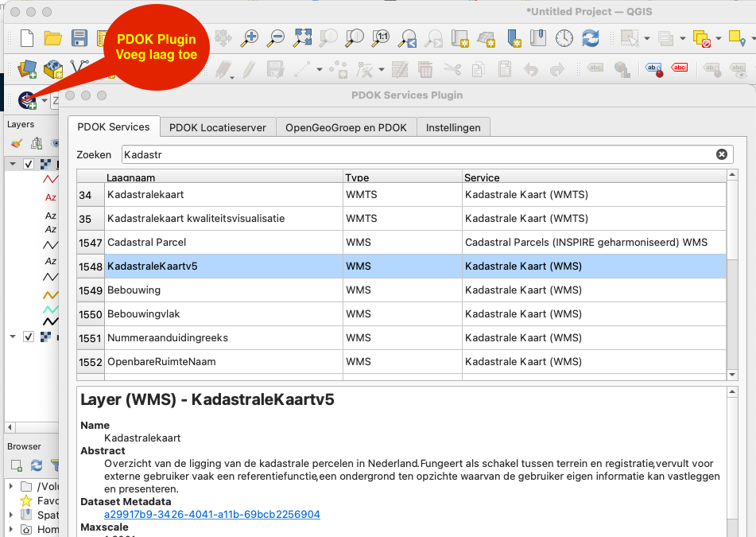Screen dimensions: 756x537
Task: Collapse the first layer group in Layers
Action: (13, 164)
